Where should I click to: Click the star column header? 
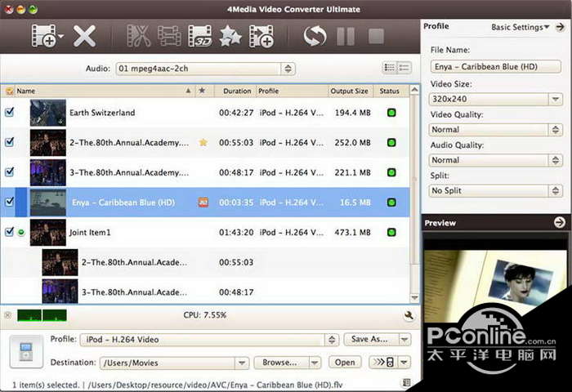pyautogui.click(x=202, y=91)
